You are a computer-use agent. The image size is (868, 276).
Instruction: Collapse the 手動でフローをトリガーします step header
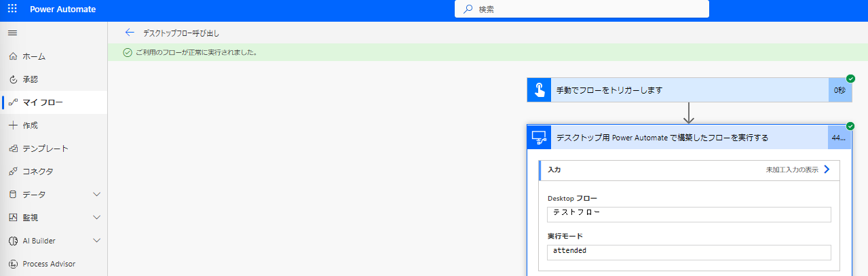(x=689, y=90)
